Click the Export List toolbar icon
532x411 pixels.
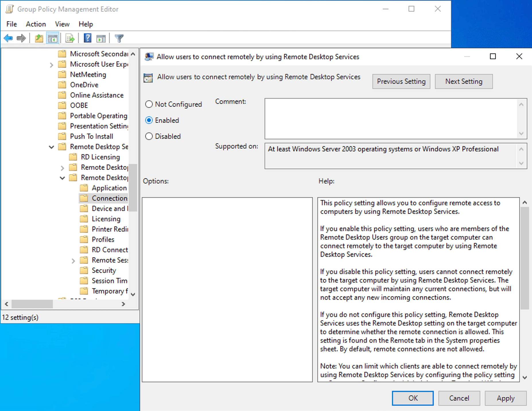pyautogui.click(x=70, y=38)
